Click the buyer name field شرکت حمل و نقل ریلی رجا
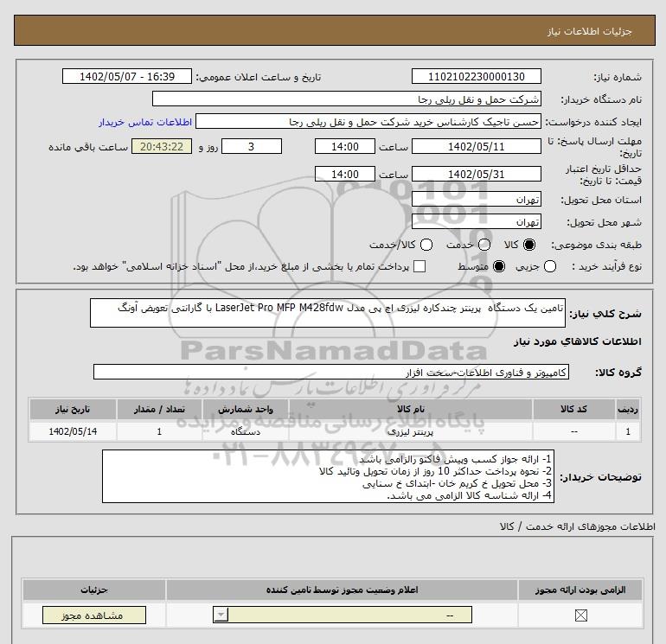The height and width of the screenshot is (644, 666). point(347,99)
